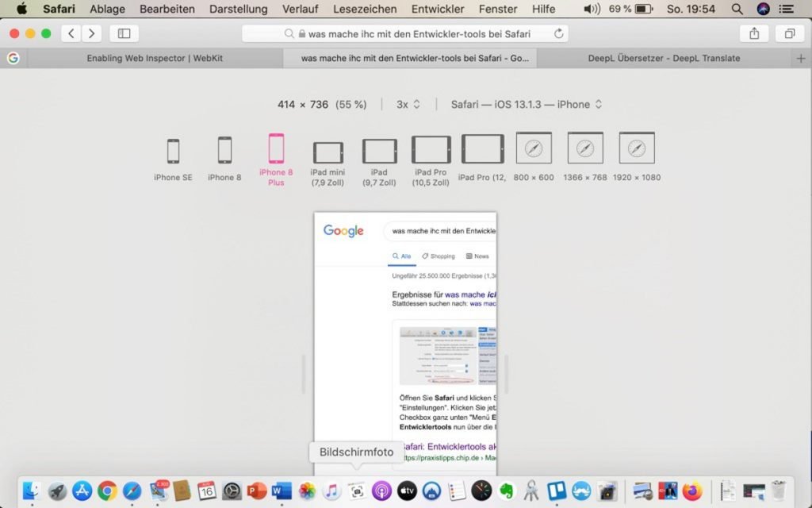Open the Lesezeichen menu
The height and width of the screenshot is (508, 812).
[365, 9]
